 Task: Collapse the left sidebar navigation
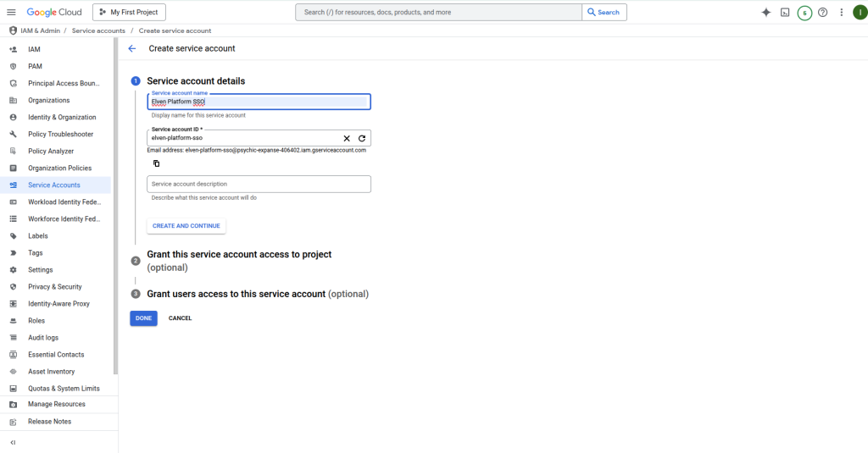click(13, 442)
